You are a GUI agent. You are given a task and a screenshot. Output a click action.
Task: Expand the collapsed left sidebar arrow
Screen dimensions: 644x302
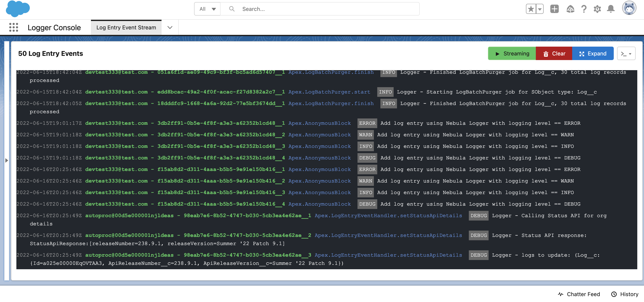(7, 160)
